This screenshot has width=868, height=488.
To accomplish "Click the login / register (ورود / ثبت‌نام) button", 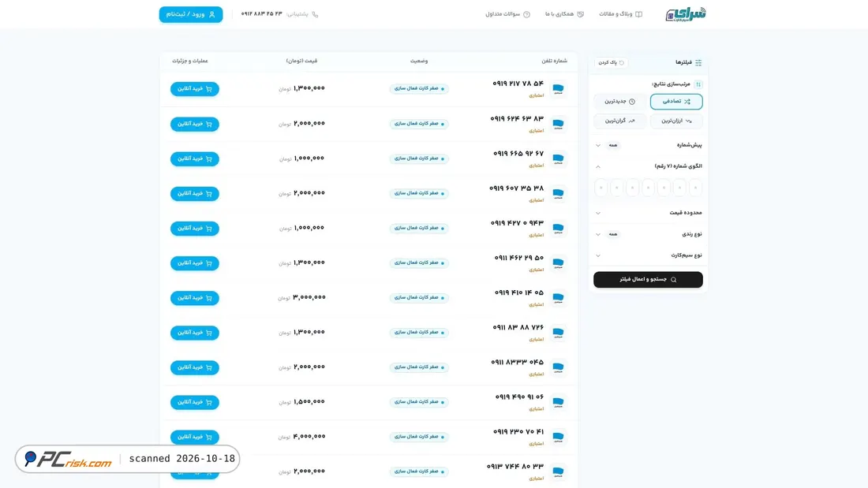I will tap(191, 14).
